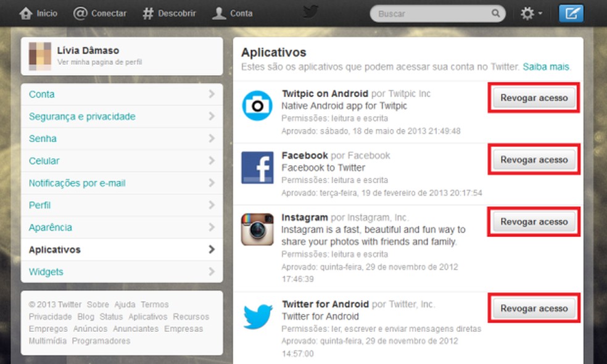The height and width of the screenshot is (364, 607).
Task: Open Ver minha pagina de perfil link
Action: click(x=99, y=62)
